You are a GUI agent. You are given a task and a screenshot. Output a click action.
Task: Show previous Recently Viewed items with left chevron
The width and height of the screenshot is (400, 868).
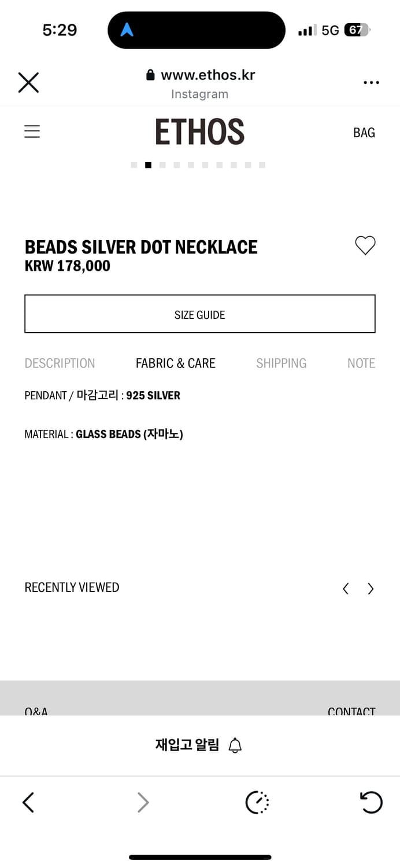pyautogui.click(x=345, y=589)
